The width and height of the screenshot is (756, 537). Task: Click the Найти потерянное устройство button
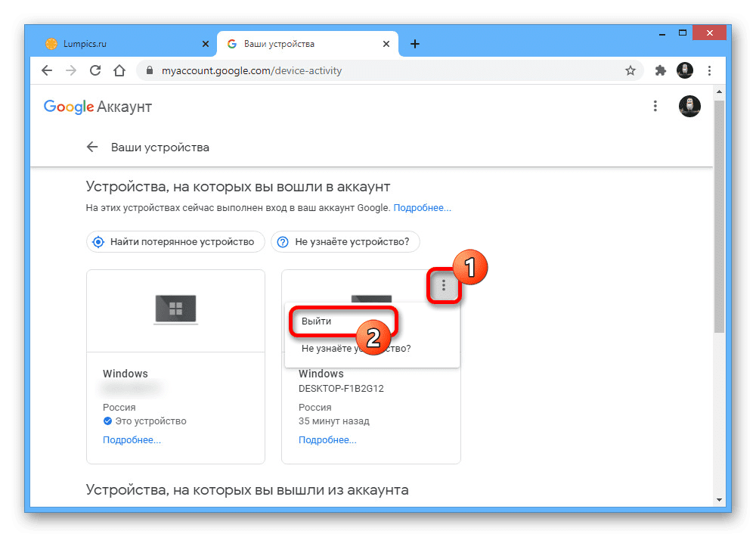click(175, 242)
